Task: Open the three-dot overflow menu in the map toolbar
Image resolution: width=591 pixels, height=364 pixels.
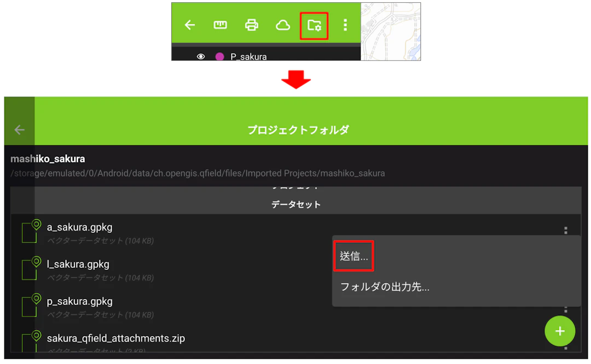Action: [x=345, y=25]
